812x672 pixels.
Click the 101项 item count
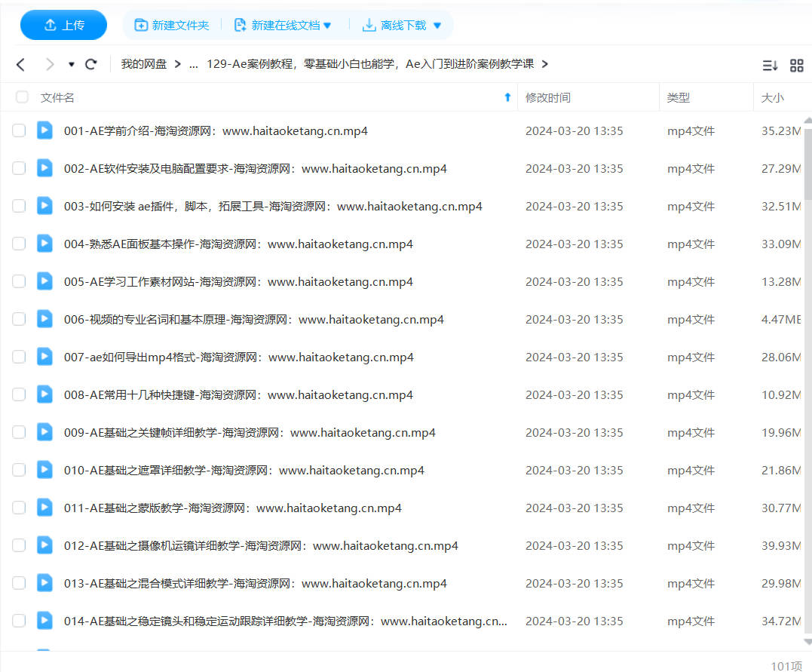(786, 666)
